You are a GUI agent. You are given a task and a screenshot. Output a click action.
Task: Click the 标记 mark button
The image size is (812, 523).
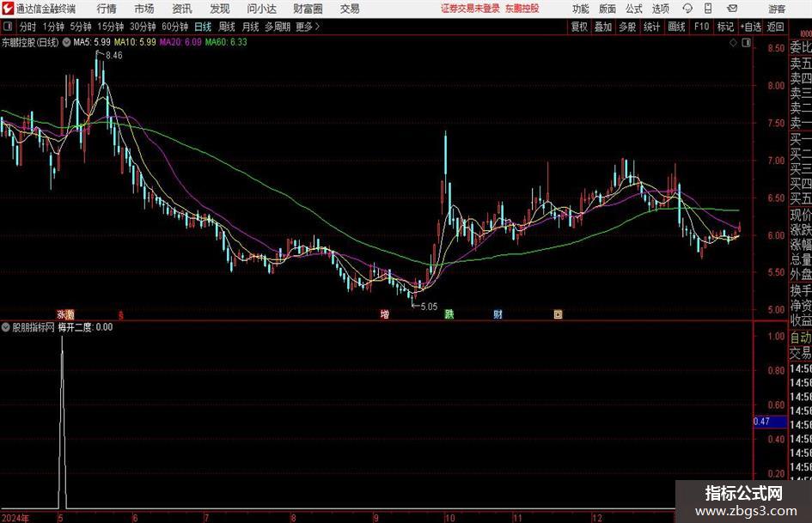click(725, 27)
